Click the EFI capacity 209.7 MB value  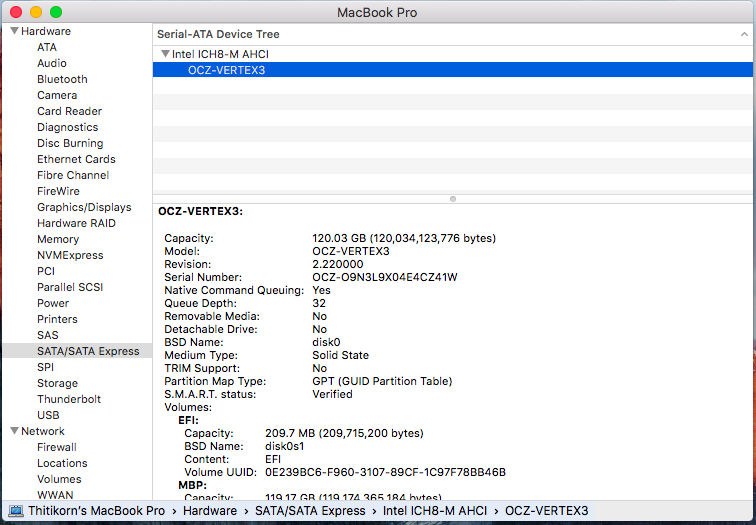[344, 433]
